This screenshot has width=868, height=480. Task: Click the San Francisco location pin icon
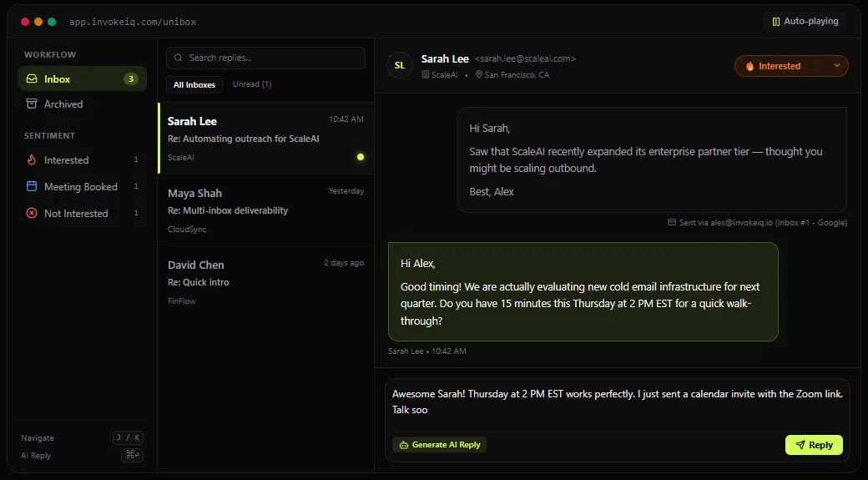click(x=479, y=75)
